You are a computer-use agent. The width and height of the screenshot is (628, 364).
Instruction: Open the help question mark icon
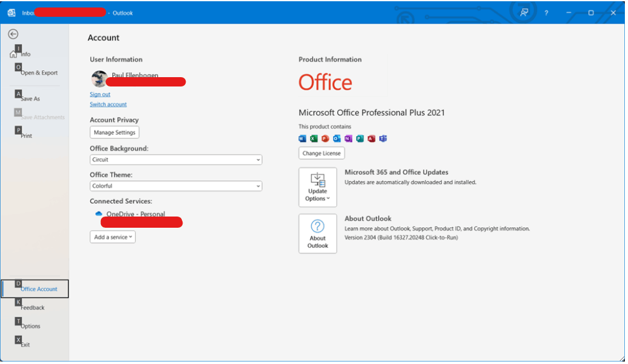coord(546,13)
